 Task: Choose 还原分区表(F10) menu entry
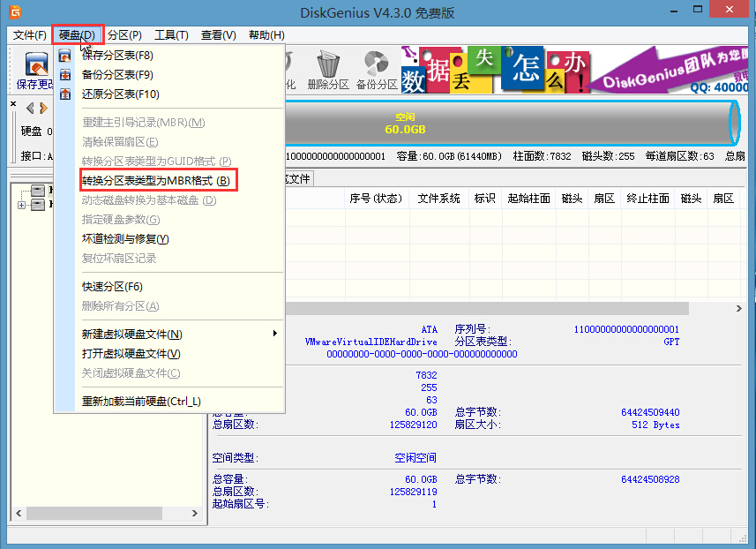tap(168, 94)
